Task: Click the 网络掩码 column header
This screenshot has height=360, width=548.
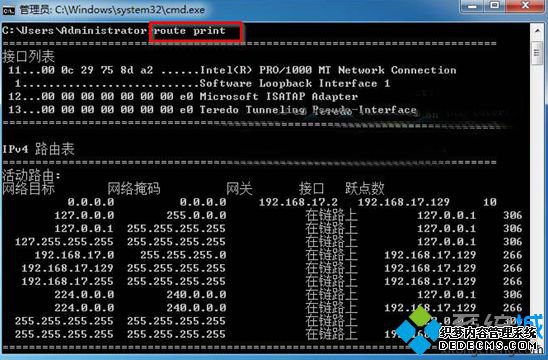Action: [134, 189]
